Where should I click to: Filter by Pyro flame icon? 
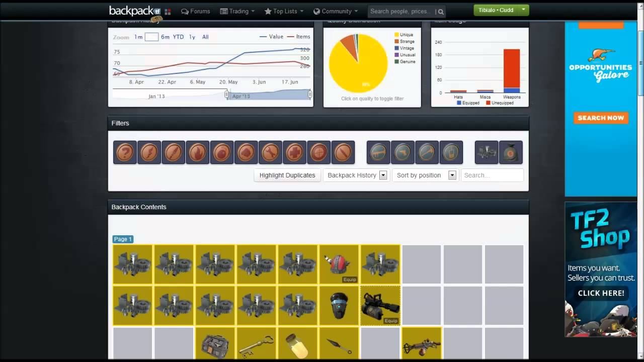198,152
